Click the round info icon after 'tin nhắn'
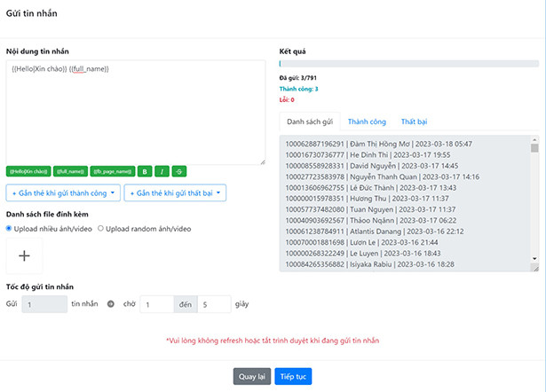 point(111,304)
